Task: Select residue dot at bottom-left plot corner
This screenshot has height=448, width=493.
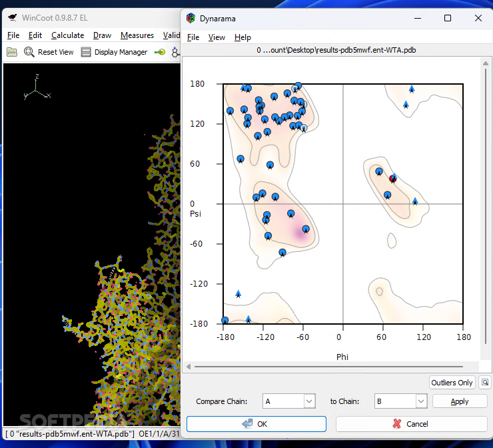Action: (x=225, y=320)
